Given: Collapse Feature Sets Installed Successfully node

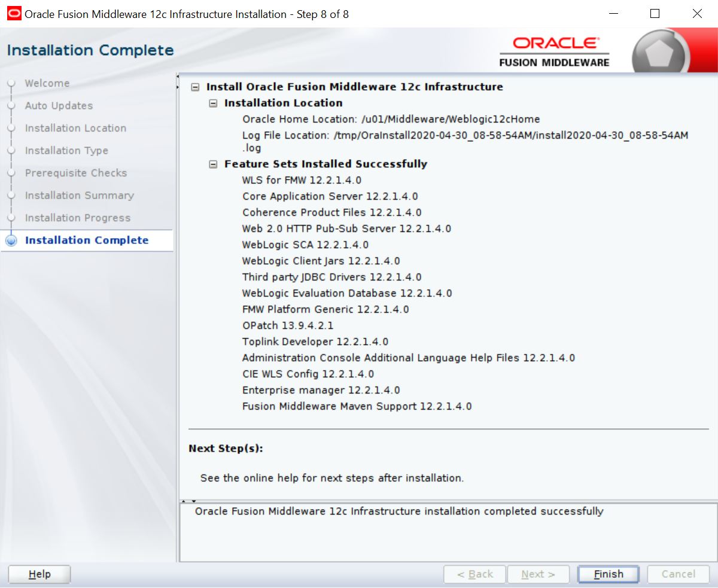Looking at the screenshot, I should click(x=212, y=164).
